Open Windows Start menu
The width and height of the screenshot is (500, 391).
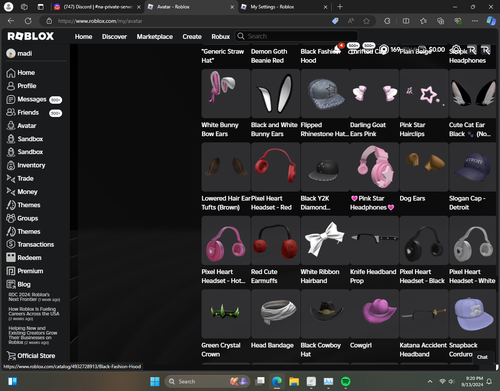pos(155,381)
